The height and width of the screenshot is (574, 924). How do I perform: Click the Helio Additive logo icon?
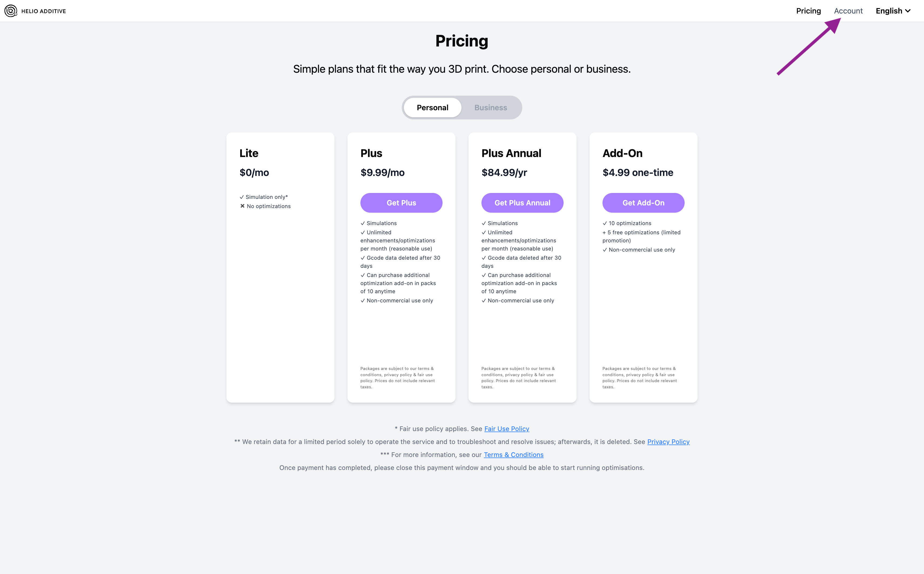[11, 11]
